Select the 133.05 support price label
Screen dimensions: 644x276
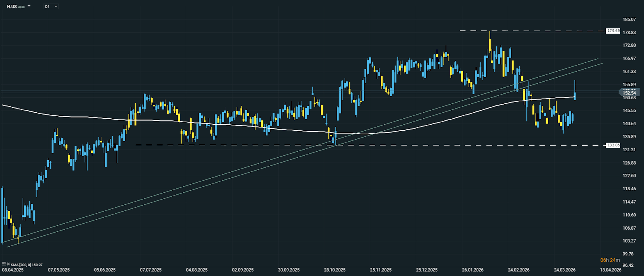pos(613,145)
